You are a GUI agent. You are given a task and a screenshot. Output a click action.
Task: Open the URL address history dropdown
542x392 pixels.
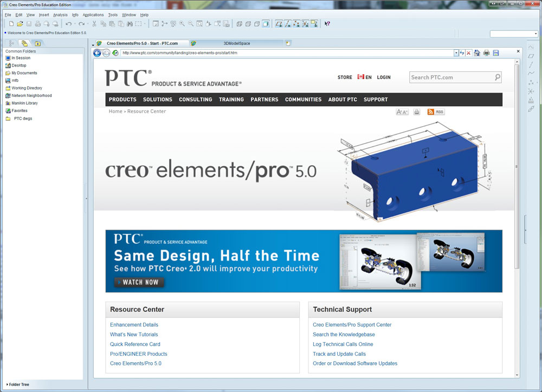456,53
